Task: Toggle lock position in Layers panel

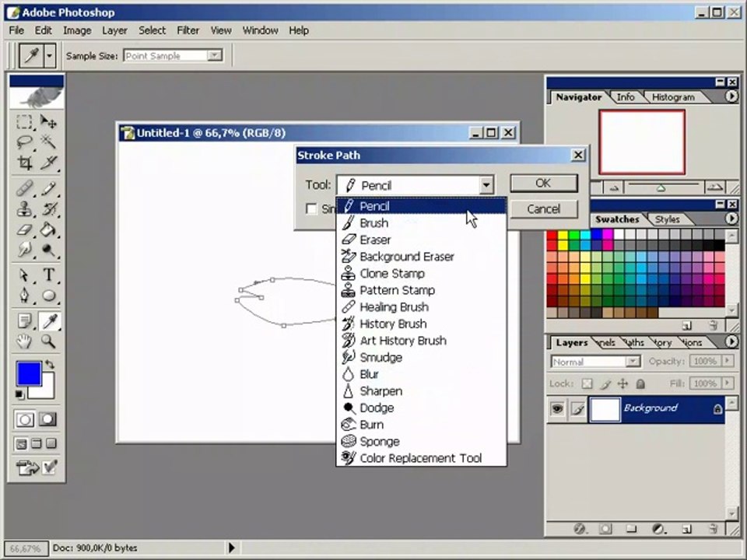Action: click(x=622, y=383)
